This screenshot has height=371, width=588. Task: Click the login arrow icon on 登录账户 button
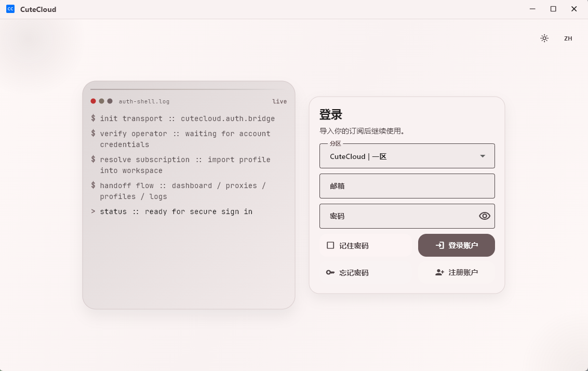click(440, 245)
